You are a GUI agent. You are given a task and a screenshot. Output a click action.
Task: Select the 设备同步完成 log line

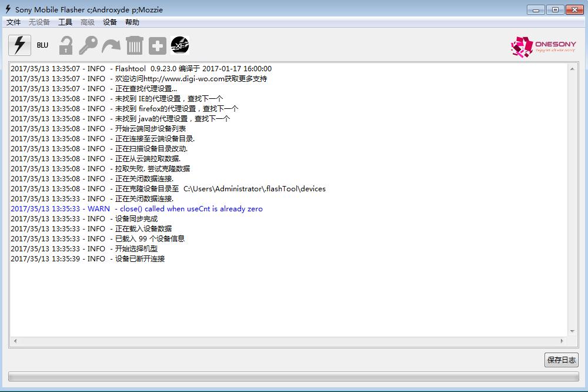pyautogui.click(x=84, y=218)
